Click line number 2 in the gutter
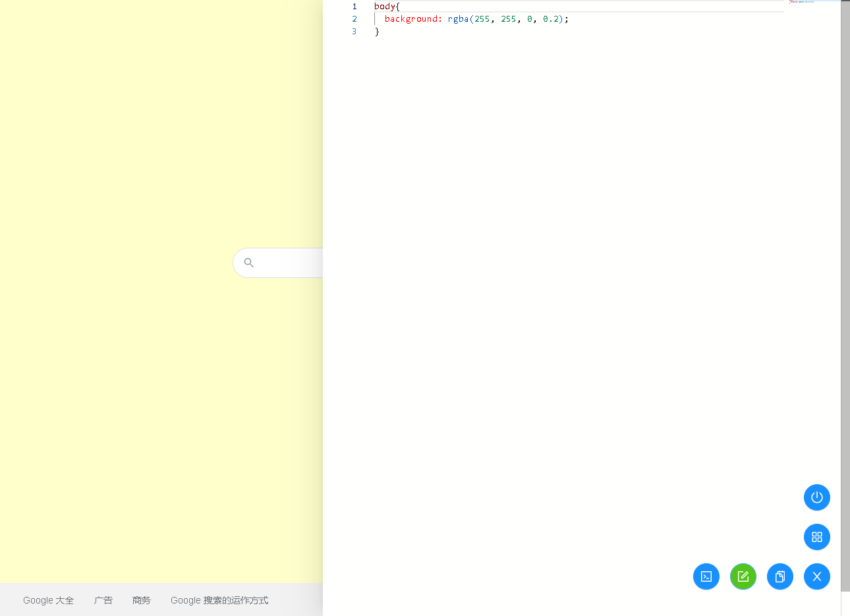Image resolution: width=850 pixels, height=616 pixels. (x=354, y=19)
